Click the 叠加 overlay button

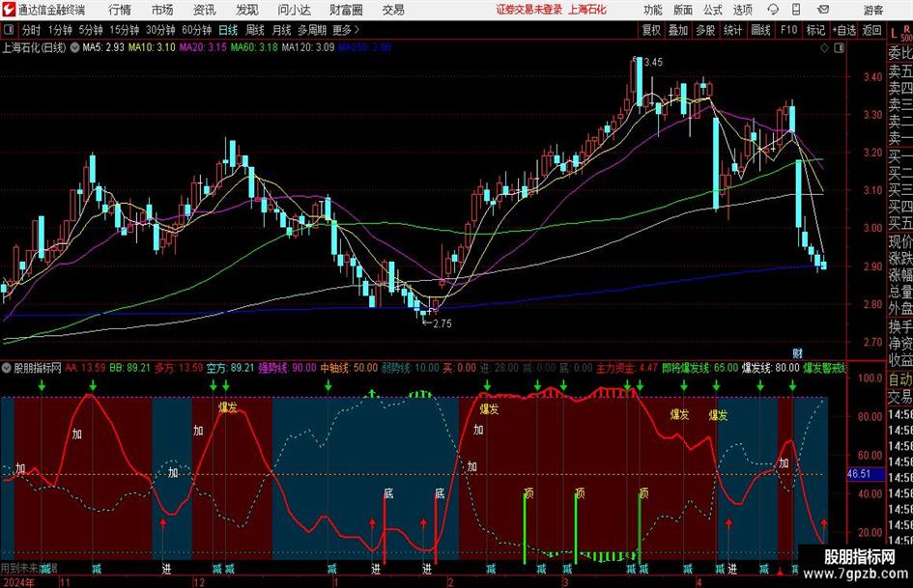pyautogui.click(x=678, y=30)
